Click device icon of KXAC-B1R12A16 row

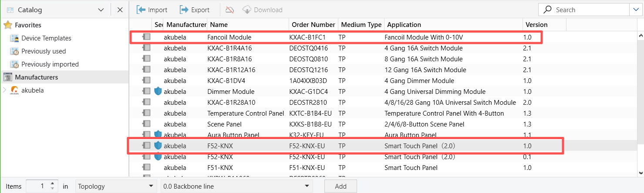[146, 70]
